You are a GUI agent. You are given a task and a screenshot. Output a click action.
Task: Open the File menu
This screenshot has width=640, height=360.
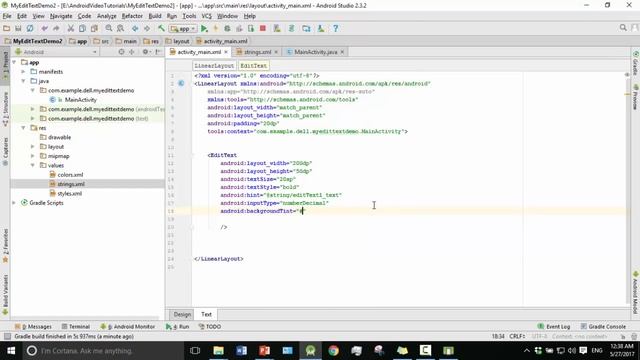(7, 16)
